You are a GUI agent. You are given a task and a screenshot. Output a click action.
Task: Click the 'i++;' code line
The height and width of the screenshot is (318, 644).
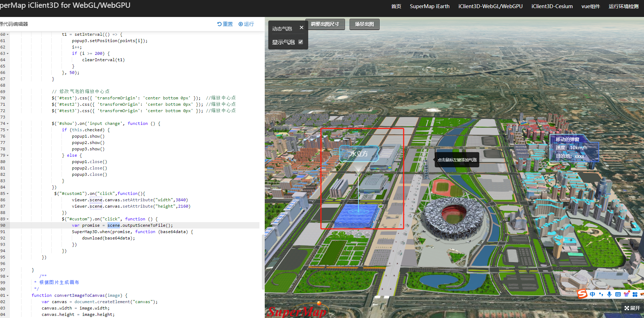coord(77,47)
